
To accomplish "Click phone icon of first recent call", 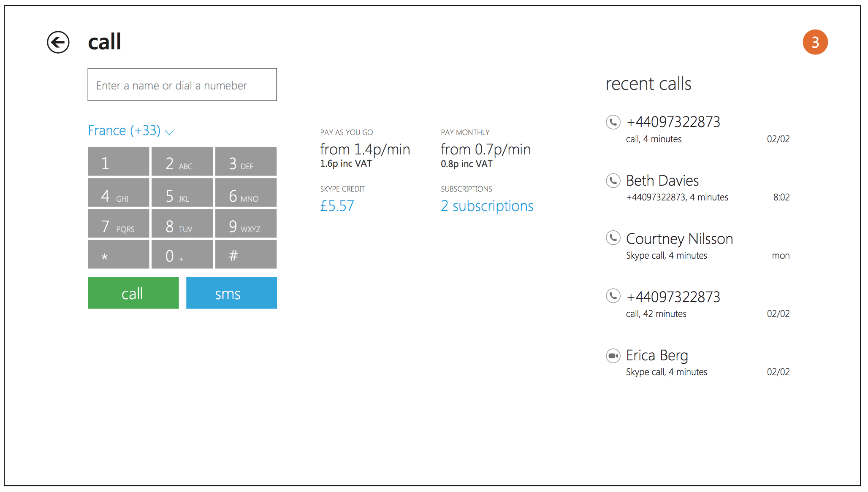I will tap(613, 122).
